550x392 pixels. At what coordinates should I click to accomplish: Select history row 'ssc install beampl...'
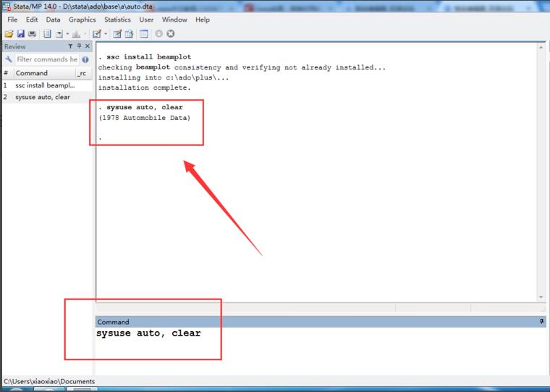tap(47, 85)
